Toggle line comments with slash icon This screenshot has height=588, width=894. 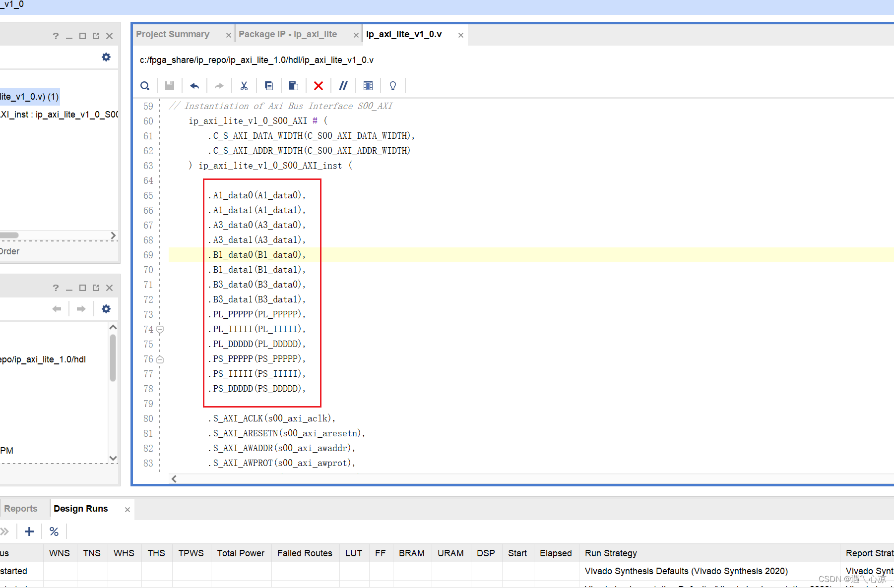[343, 86]
